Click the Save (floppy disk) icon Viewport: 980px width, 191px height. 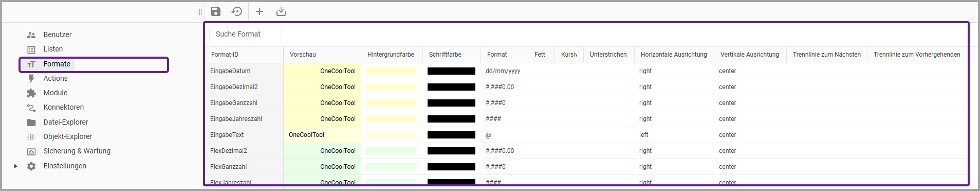[216, 11]
